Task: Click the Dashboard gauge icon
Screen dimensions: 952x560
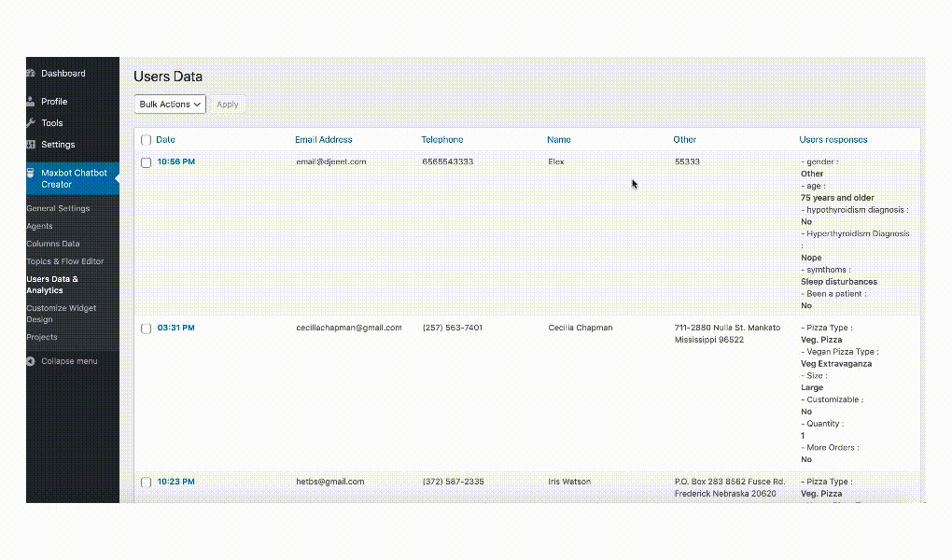Action: tap(31, 73)
